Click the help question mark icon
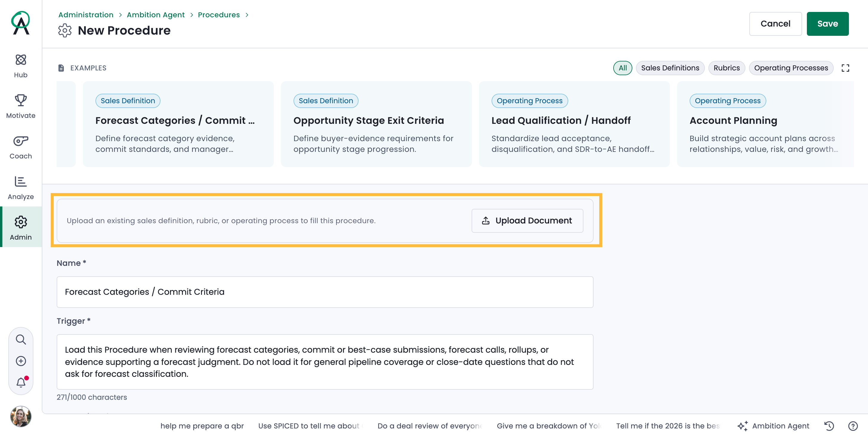The height and width of the screenshot is (438, 868). pos(853,426)
